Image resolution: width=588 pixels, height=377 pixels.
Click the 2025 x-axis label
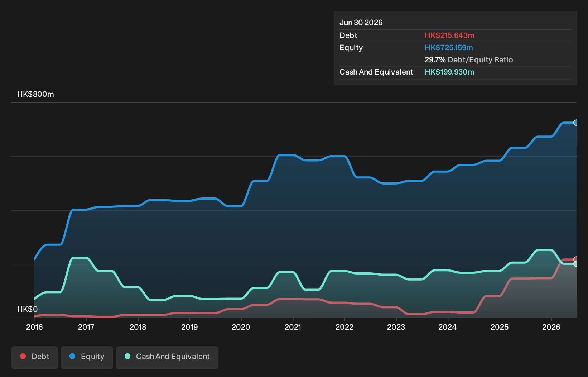coord(500,327)
